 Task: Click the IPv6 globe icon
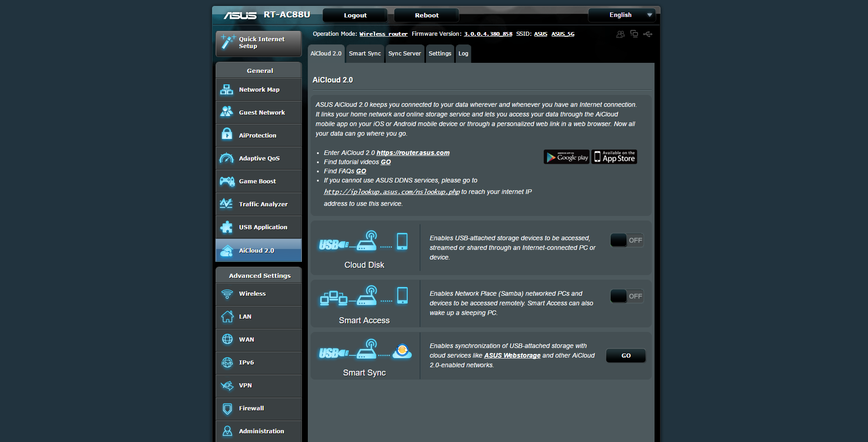[227, 362]
